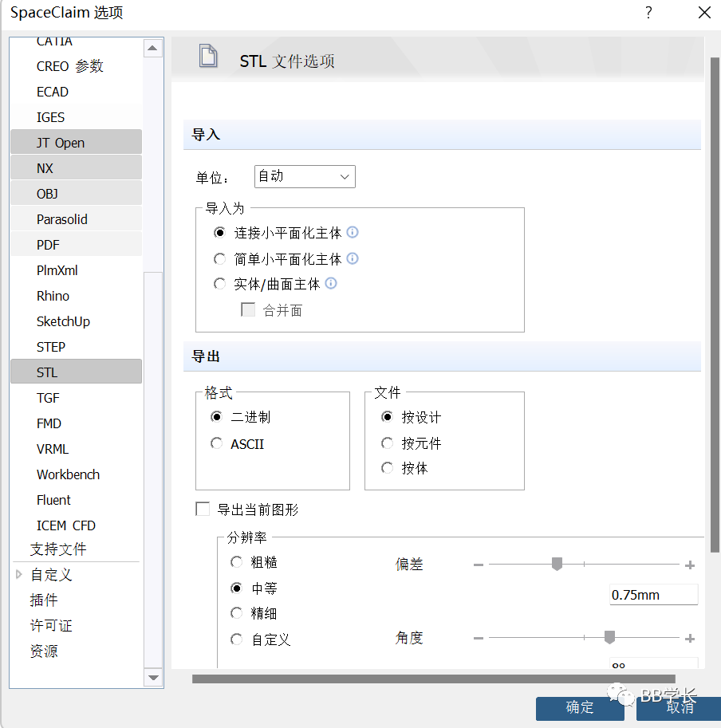Enable the 合并面 checkbox
Image resolution: width=721 pixels, height=728 pixels.
[x=248, y=309]
